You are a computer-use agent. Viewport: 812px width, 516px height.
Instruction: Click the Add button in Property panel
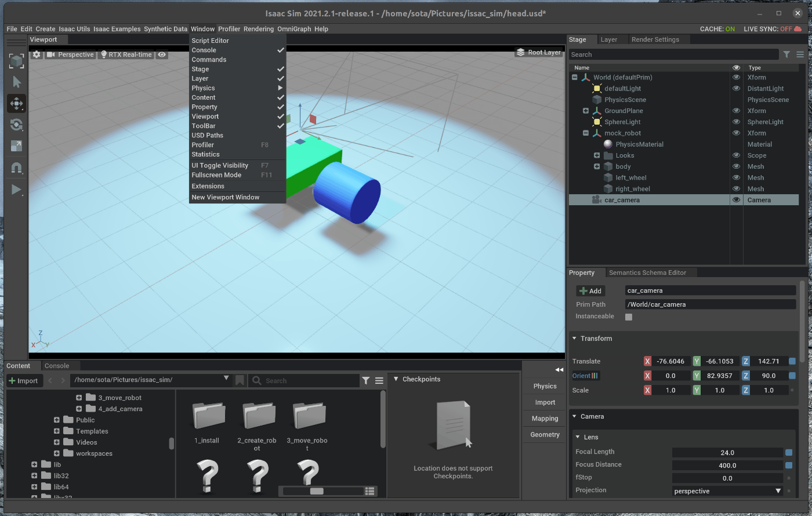pos(590,291)
